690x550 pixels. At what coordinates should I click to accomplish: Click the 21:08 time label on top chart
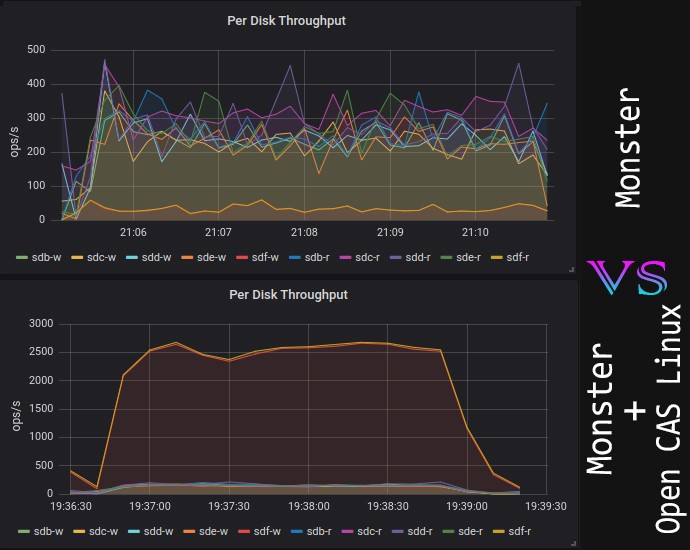tap(304, 232)
